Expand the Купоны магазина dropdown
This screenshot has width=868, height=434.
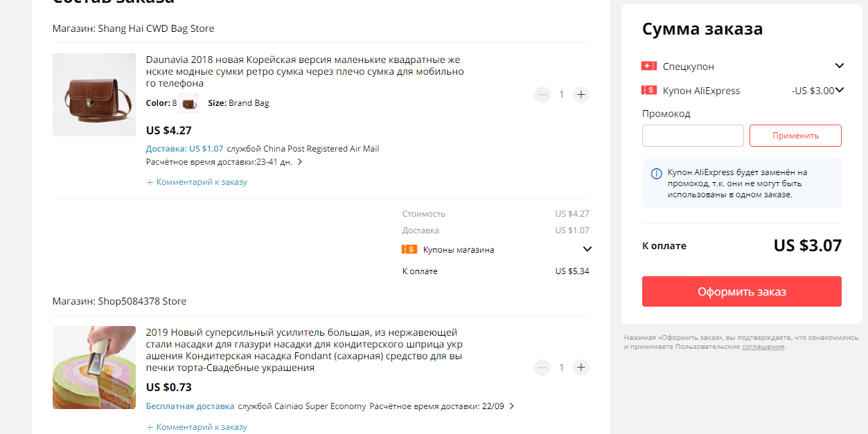[x=587, y=249]
